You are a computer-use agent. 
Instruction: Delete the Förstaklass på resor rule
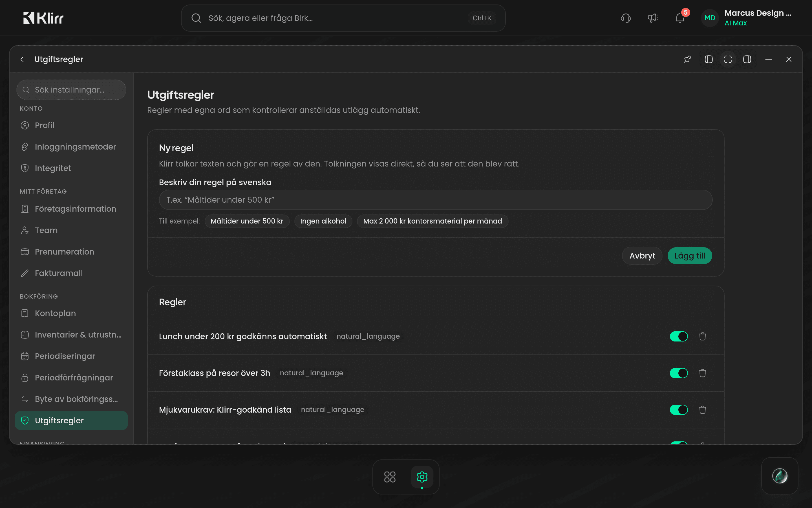(703, 373)
